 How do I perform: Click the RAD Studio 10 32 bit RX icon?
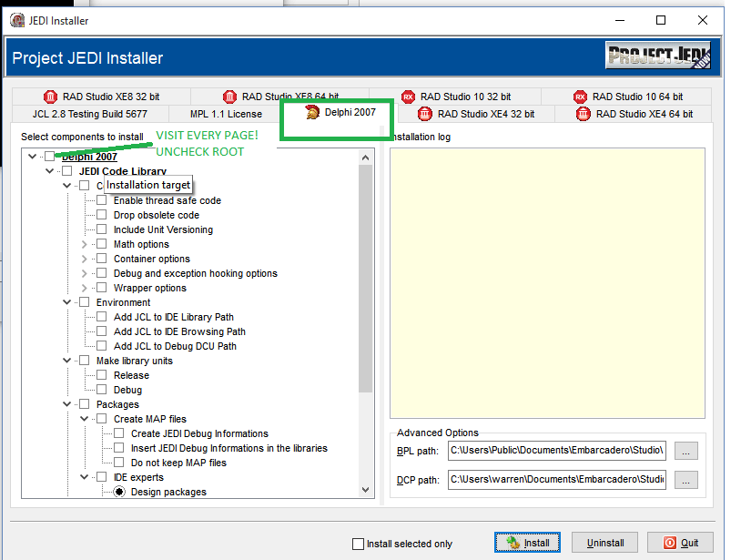[x=409, y=97]
